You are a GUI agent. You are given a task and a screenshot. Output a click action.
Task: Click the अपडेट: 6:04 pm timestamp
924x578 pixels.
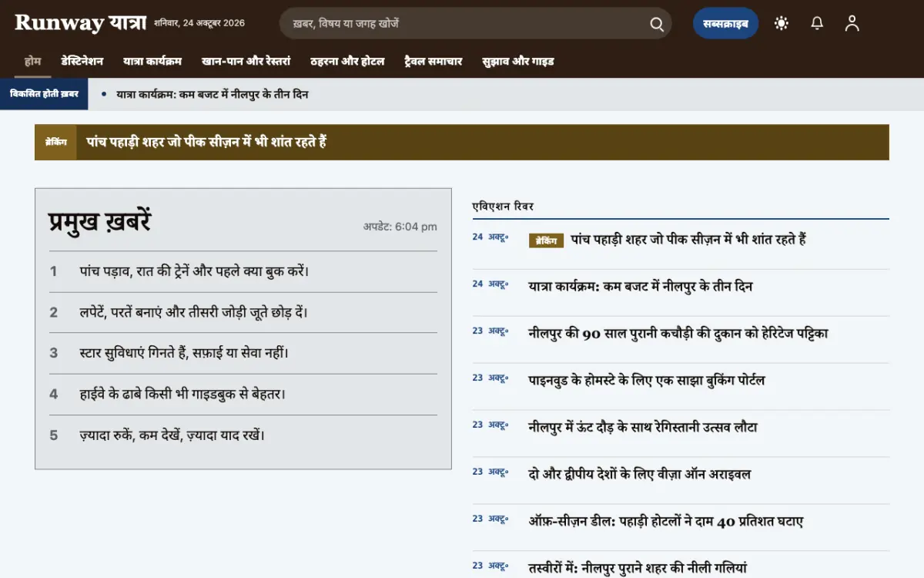[x=400, y=227]
